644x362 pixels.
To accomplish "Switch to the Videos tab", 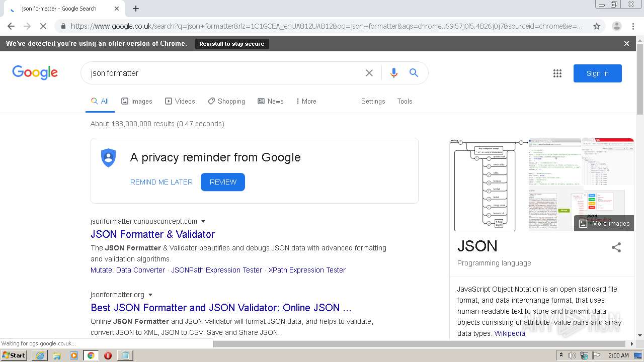I will pyautogui.click(x=180, y=101).
